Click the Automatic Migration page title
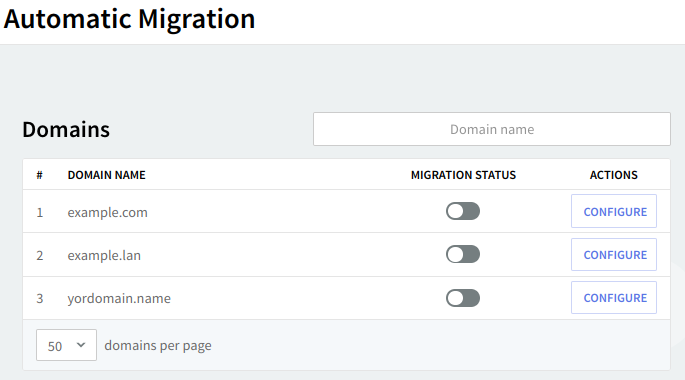Screen dimensions: 685x380 [x=129, y=20]
